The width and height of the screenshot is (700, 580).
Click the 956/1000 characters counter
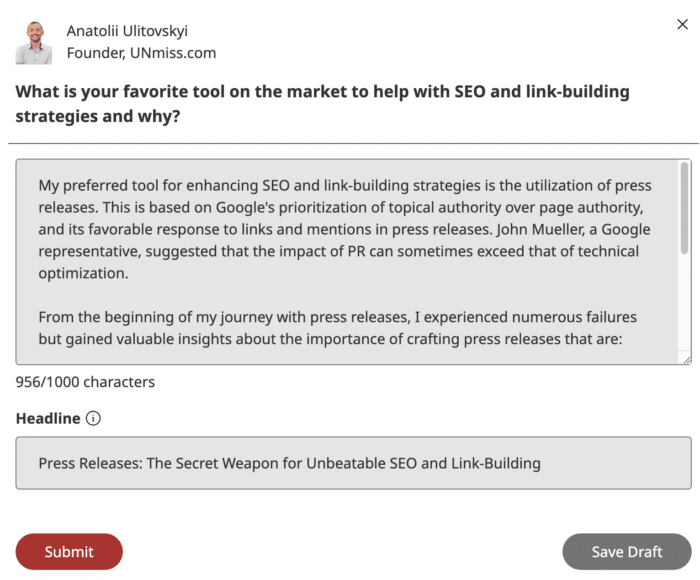coord(85,382)
